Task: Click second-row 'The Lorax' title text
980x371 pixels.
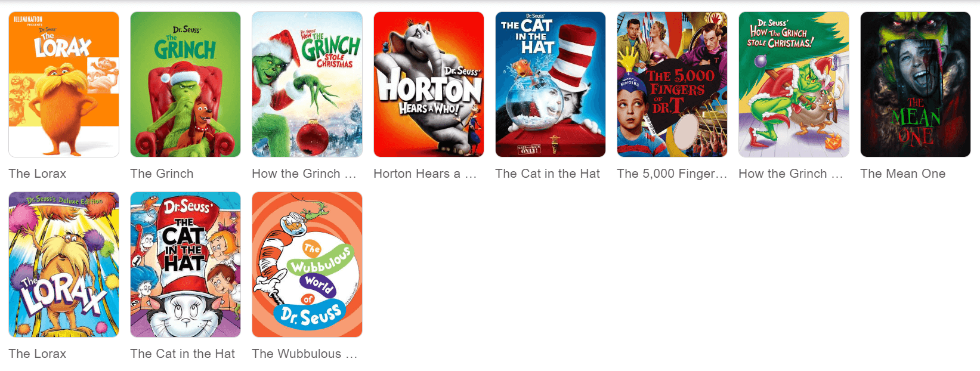Action: [x=38, y=354]
